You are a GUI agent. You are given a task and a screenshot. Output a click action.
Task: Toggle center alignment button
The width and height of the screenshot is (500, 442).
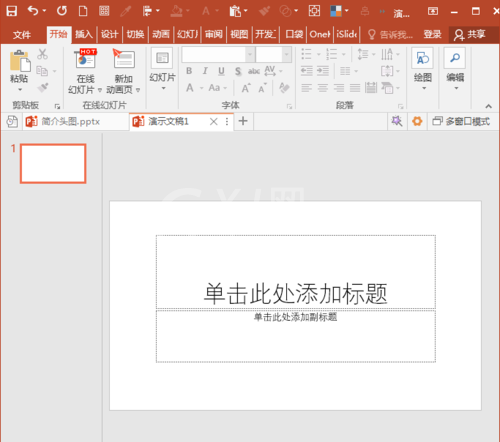[323, 88]
